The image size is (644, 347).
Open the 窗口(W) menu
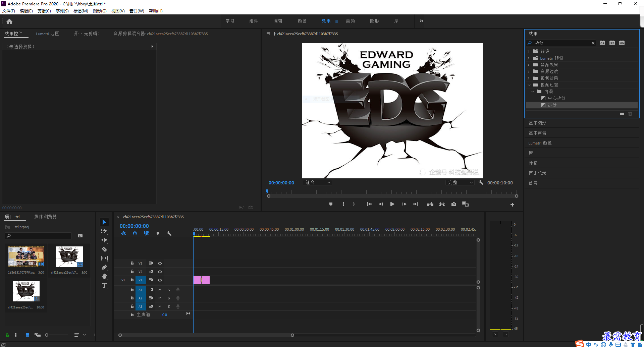137,11
